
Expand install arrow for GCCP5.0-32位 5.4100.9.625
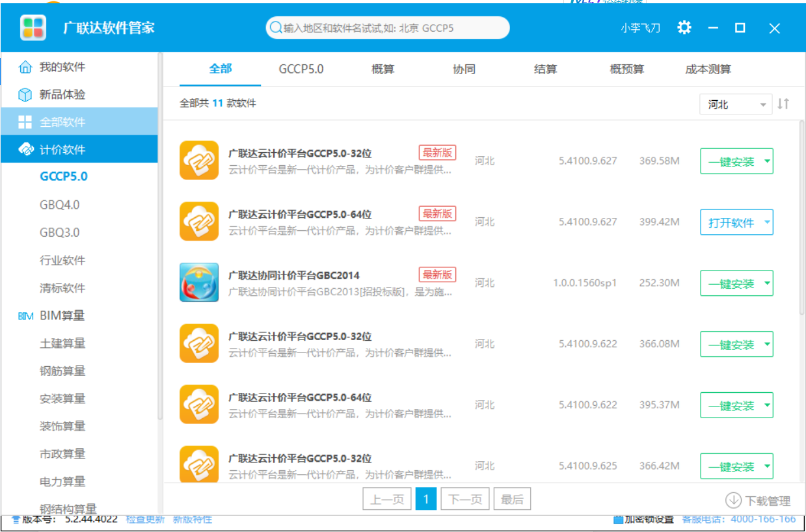[767, 466]
